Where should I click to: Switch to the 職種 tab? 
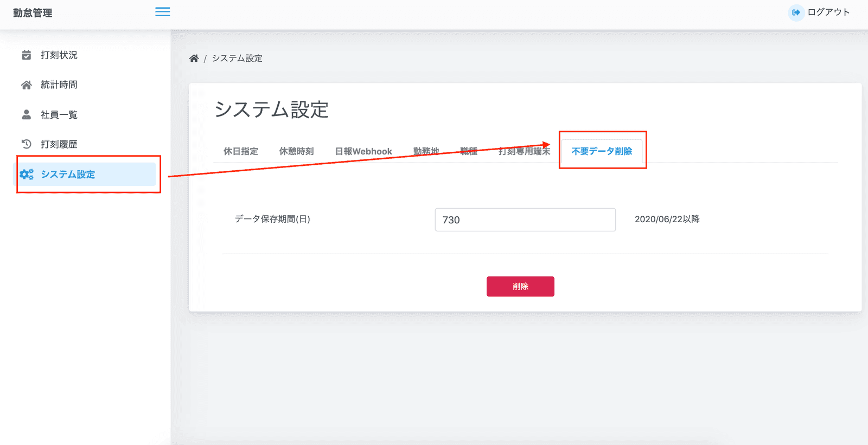tap(469, 151)
